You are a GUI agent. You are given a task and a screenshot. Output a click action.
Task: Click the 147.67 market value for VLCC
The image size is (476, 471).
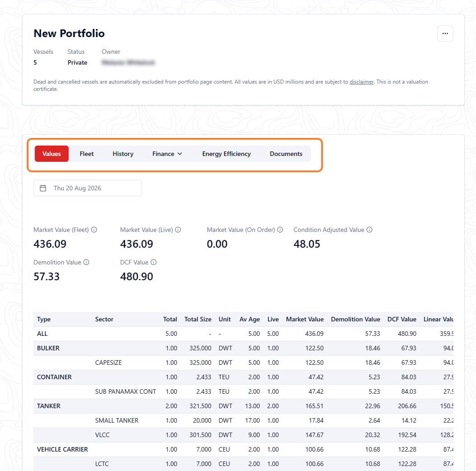coord(314,435)
